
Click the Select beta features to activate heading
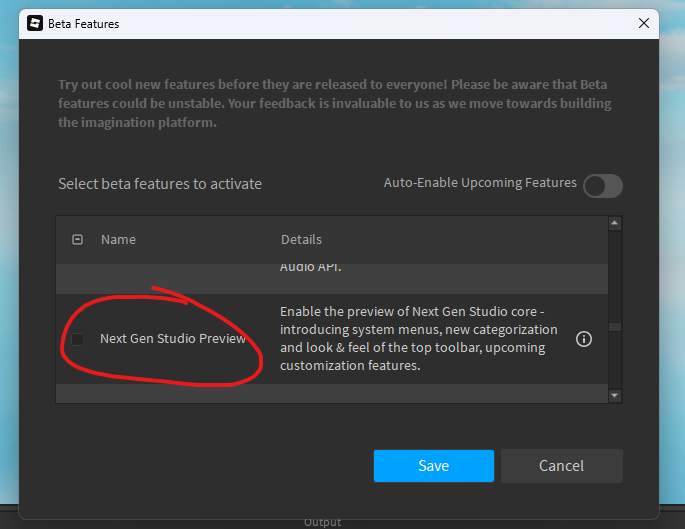point(160,184)
